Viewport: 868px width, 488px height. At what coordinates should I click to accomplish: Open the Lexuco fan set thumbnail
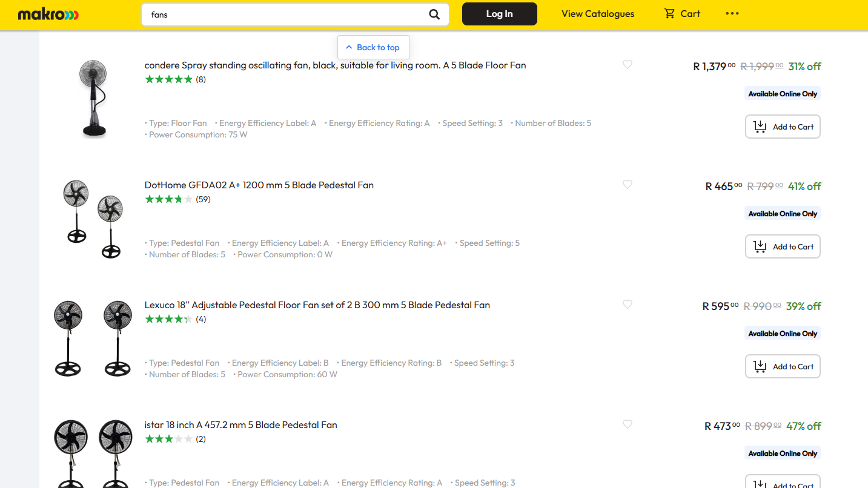pos(94,338)
